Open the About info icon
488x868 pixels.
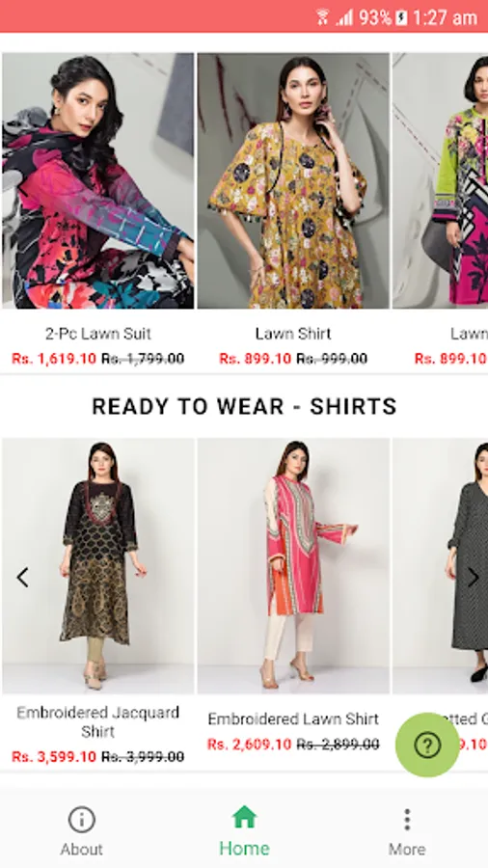click(81, 819)
